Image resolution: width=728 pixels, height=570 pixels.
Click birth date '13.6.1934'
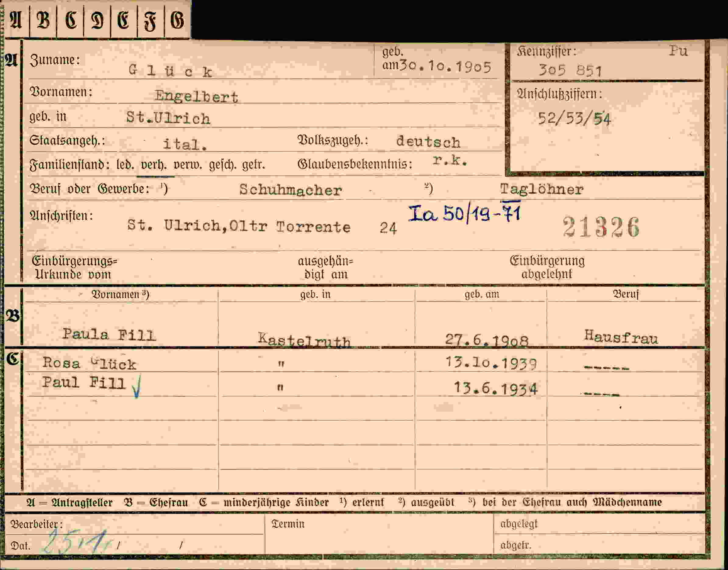[x=496, y=388]
